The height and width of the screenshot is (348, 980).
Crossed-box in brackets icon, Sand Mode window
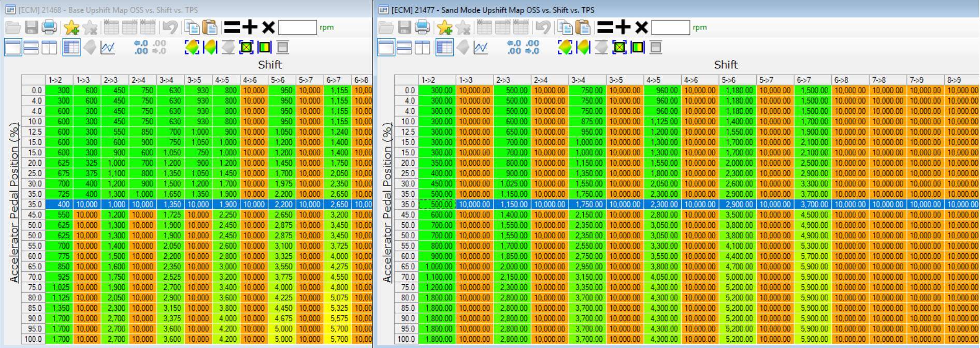pos(619,48)
